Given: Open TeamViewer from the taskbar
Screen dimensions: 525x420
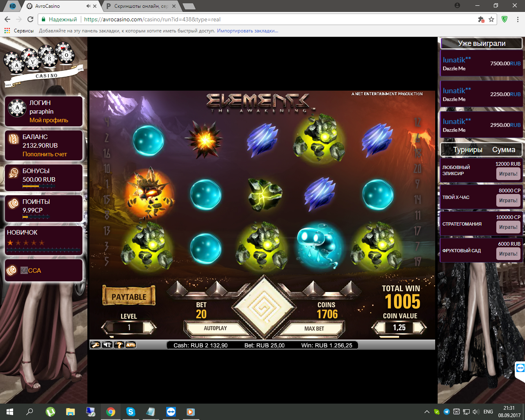Looking at the screenshot, I should 171,412.
